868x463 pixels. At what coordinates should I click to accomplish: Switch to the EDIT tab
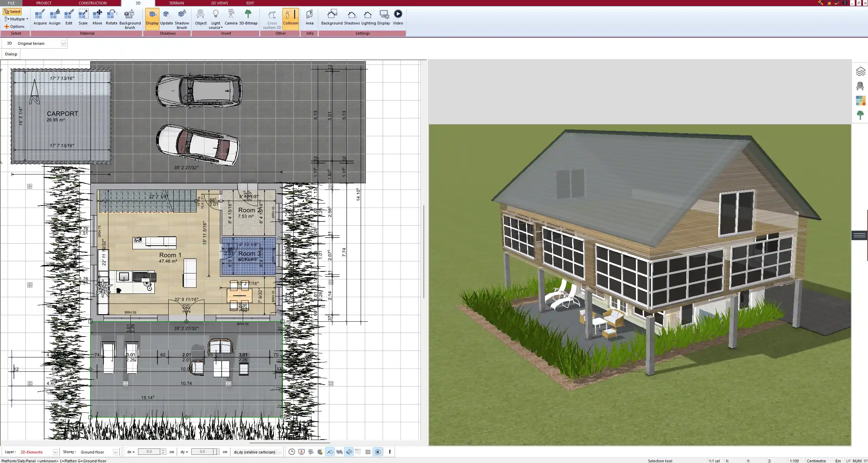tap(250, 3)
